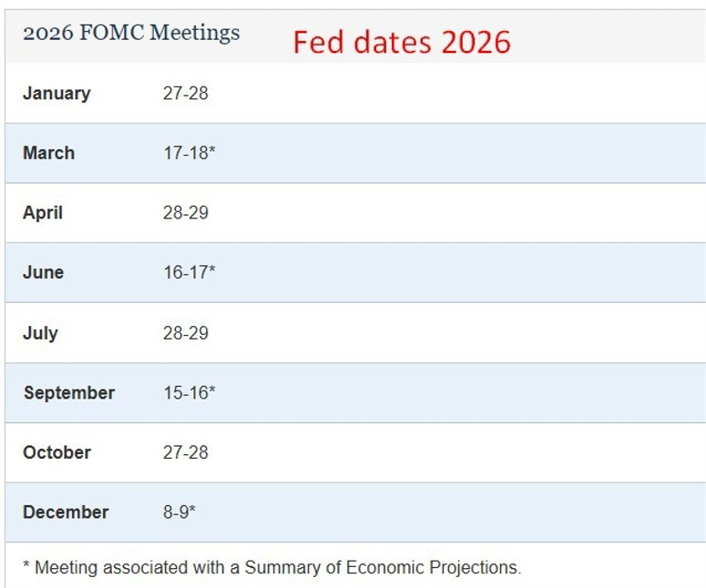The image size is (706, 588).
Task: Click the October month label
Action: coord(56,452)
